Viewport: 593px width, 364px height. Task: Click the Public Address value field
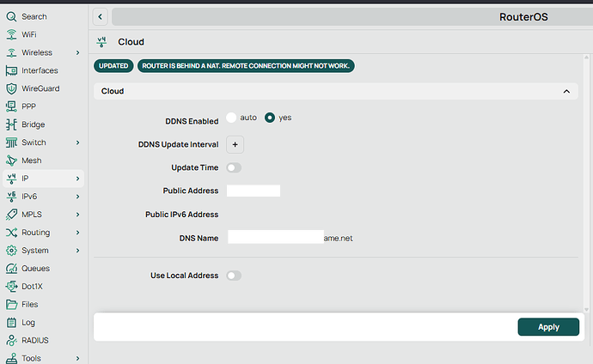pos(254,191)
